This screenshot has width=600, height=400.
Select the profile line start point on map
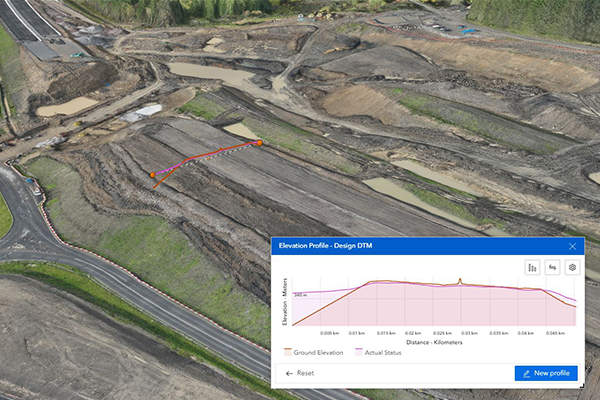153,175
